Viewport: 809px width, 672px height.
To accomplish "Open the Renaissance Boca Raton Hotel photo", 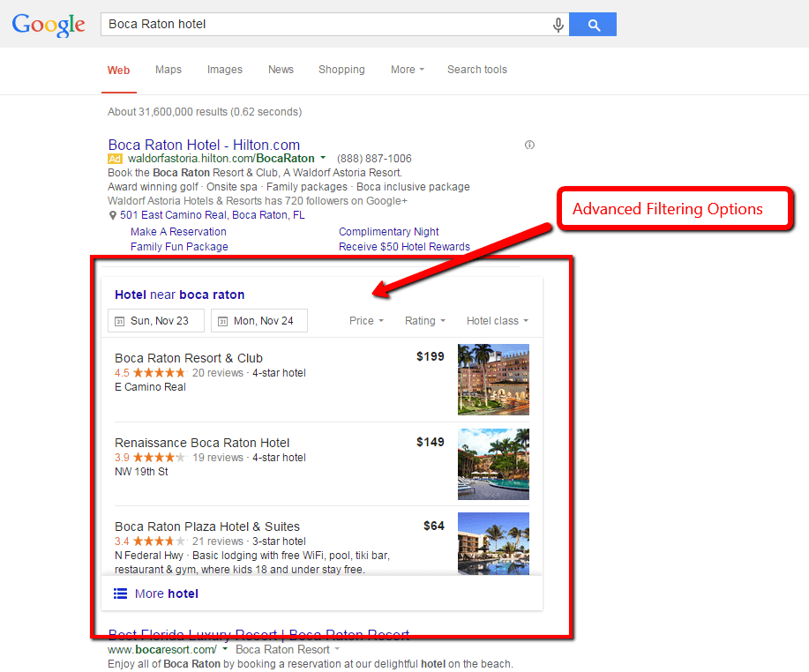I will pyautogui.click(x=493, y=464).
